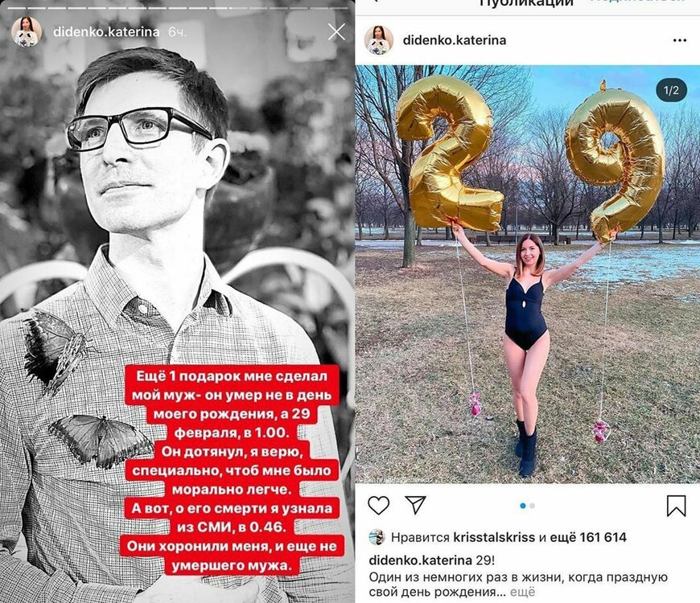Tap the small liker avatar beside 'Нравится'

pyautogui.click(x=377, y=537)
